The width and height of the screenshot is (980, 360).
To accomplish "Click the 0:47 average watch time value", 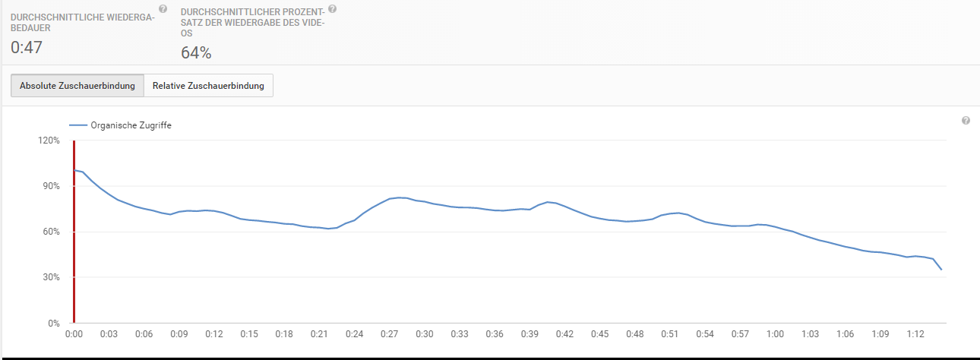I will click(27, 48).
